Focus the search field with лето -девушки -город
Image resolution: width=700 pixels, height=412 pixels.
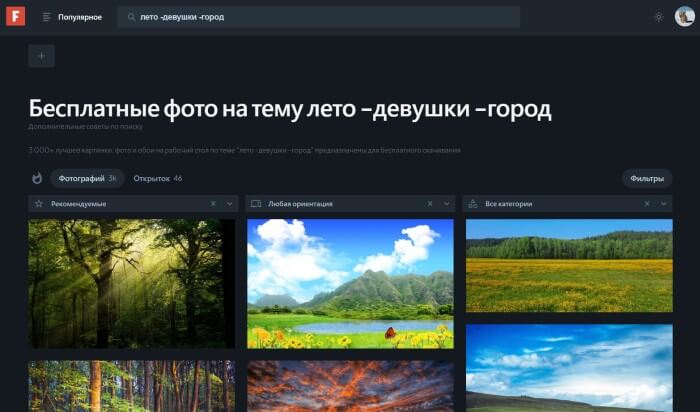pyautogui.click(x=319, y=17)
